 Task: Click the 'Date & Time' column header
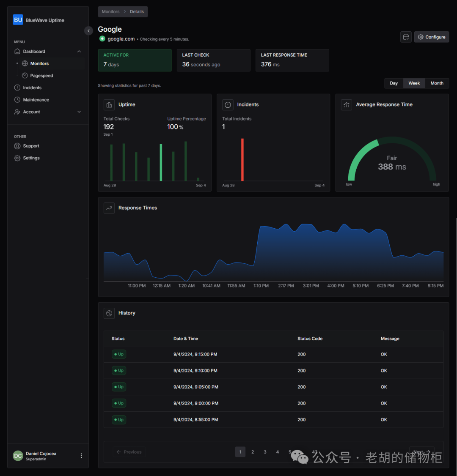(186, 339)
